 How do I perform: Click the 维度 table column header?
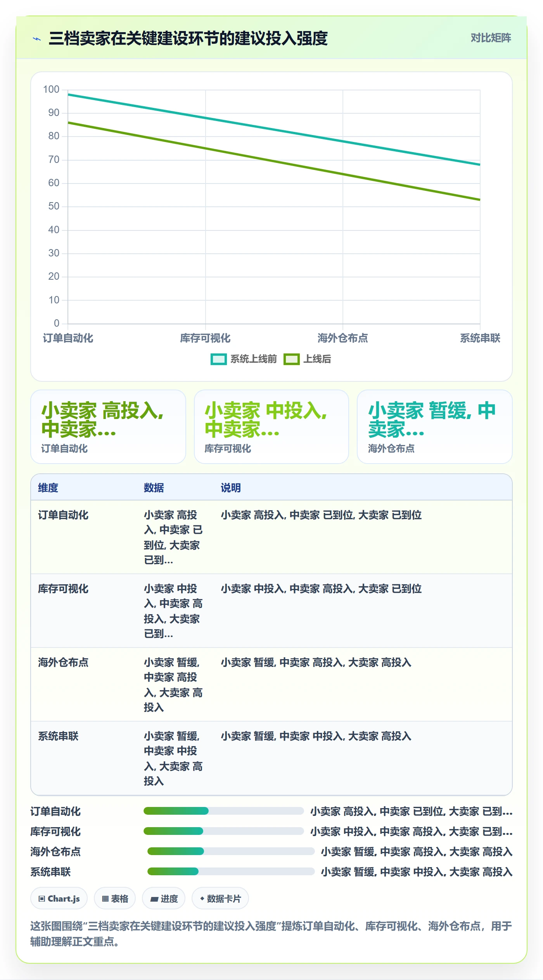(48, 488)
